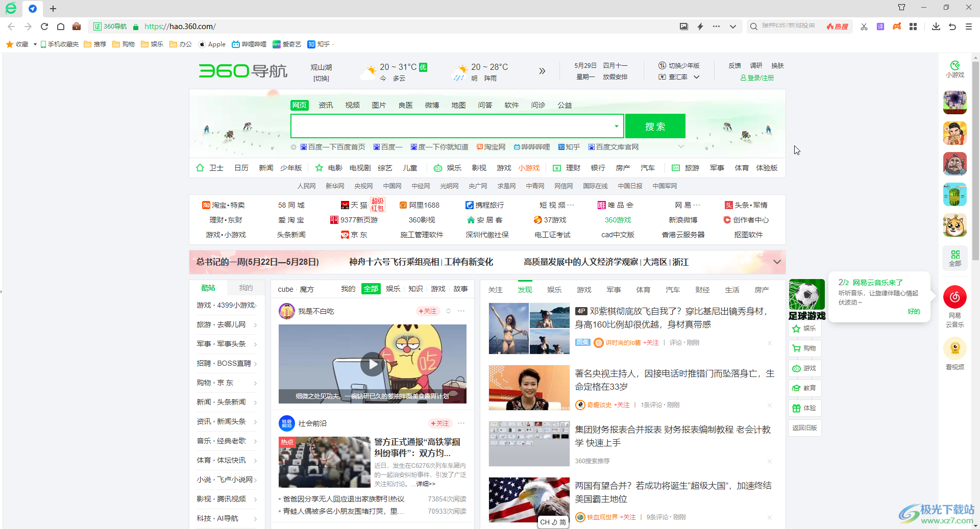Viewport: 980px width, 529px height.
Task: Open the watermelon game thumbnail in sidebar
Action: pos(955,194)
